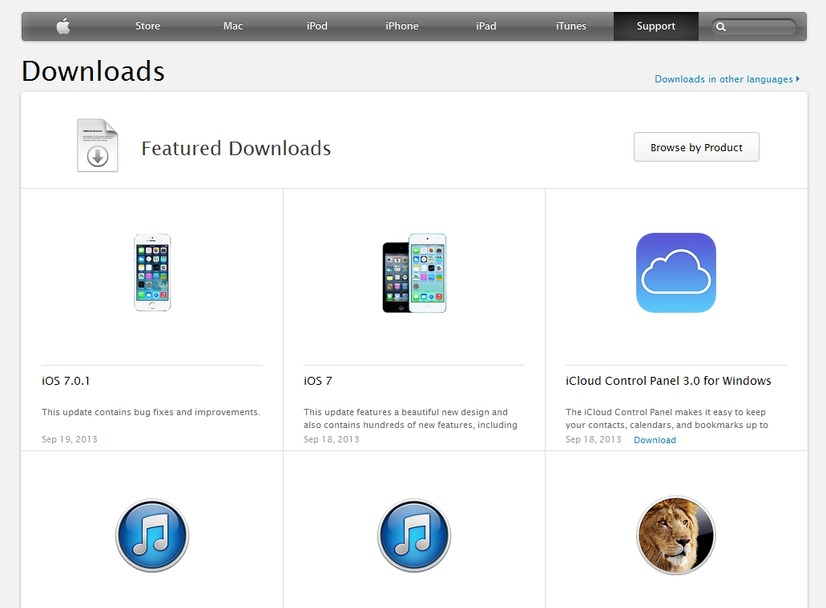The width and height of the screenshot is (826, 608).
Task: Click the Featured Downloads heading
Action: tap(236, 149)
